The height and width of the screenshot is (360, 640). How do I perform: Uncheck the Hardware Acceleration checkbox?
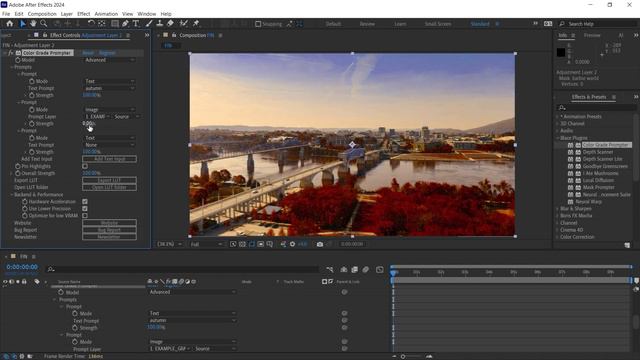pyautogui.click(x=85, y=202)
